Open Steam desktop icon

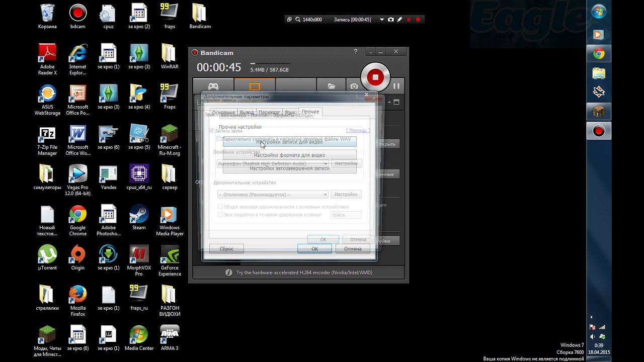click(139, 217)
